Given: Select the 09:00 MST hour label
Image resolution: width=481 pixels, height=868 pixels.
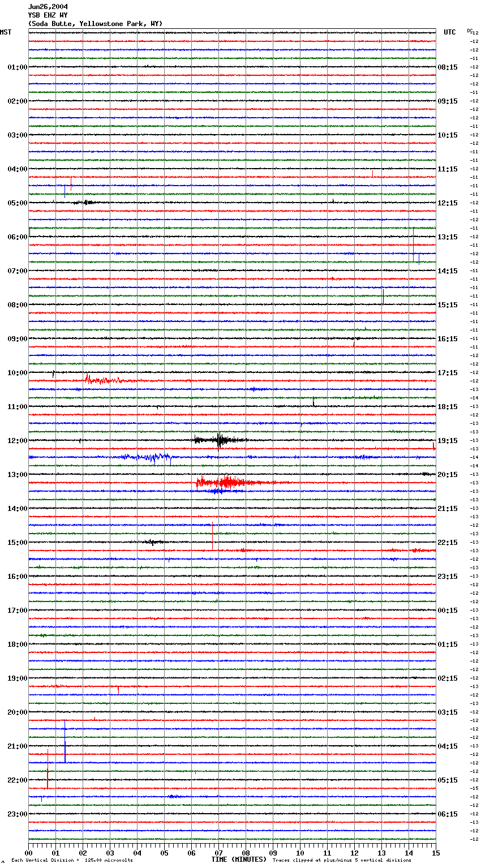Looking at the screenshot, I should click(18, 339).
